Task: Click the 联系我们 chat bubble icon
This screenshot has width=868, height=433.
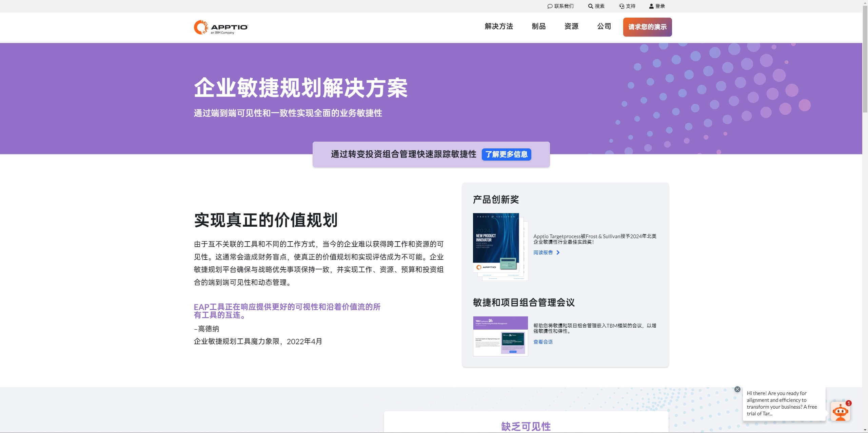Action: [x=550, y=6]
